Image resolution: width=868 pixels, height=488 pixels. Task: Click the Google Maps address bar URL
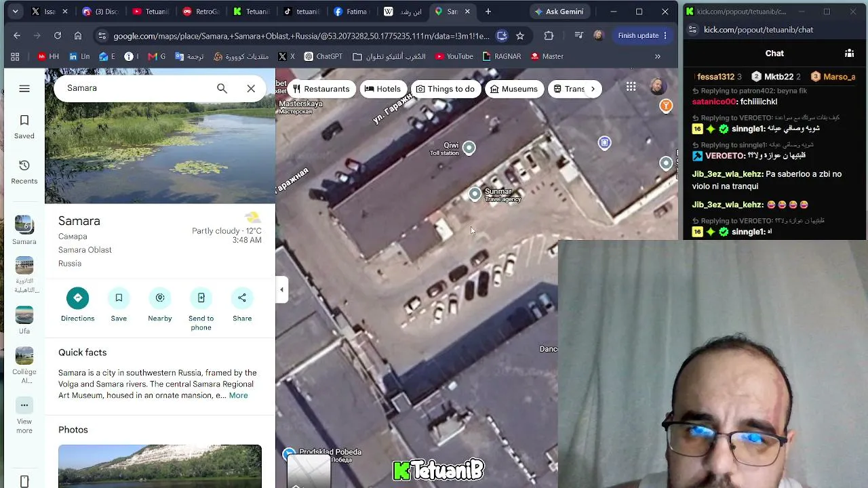(301, 36)
